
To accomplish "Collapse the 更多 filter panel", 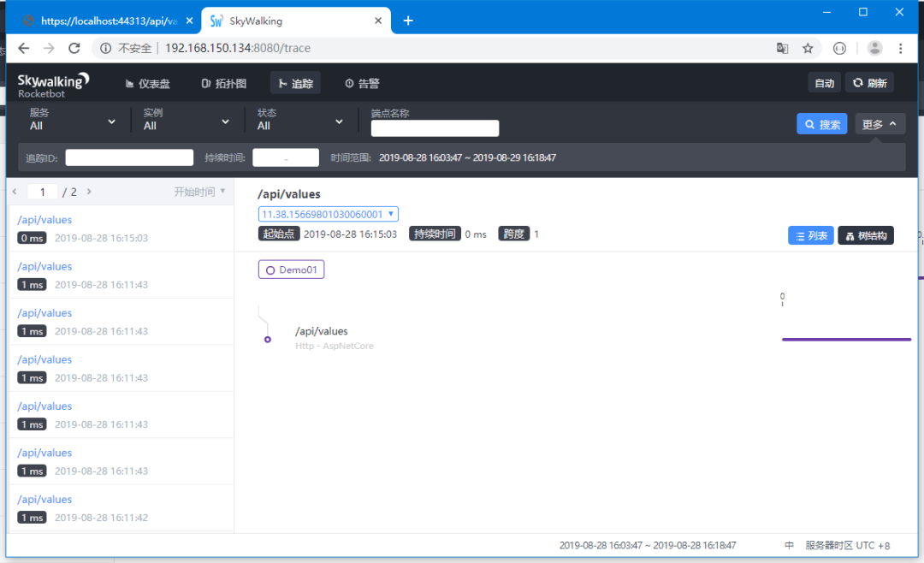I will pyautogui.click(x=880, y=122).
